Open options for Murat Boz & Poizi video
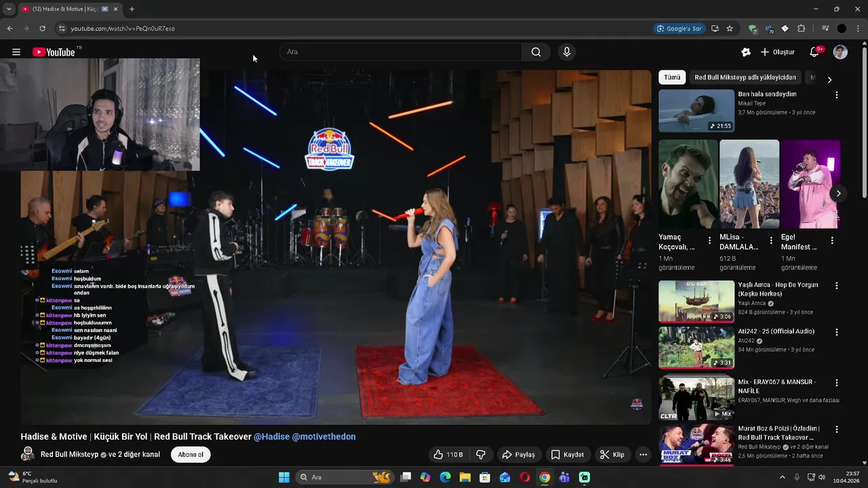Screen dimensions: 868x488 click(x=836, y=430)
